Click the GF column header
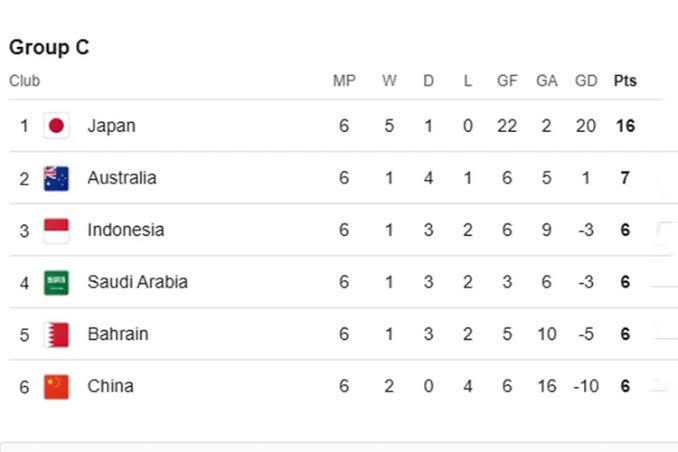Viewport: 678px width, 452px height. (x=507, y=81)
